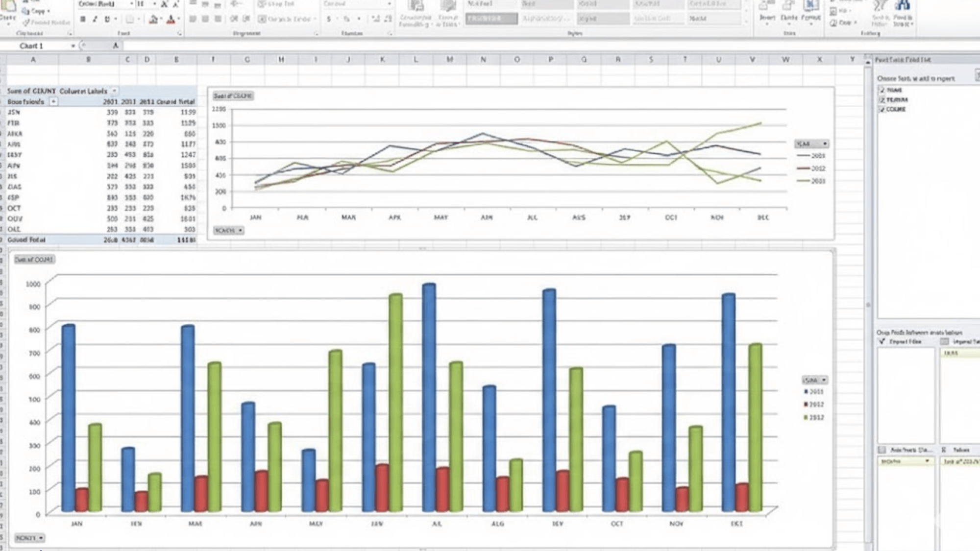Click blue 2011 legend swatch on bar chart
The width and height of the screenshot is (980, 551).
point(806,392)
